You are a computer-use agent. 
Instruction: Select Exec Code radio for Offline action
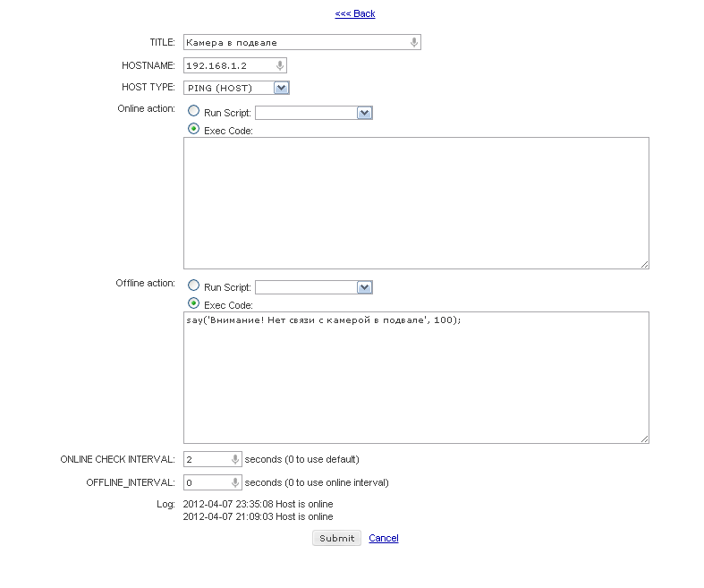pyautogui.click(x=193, y=303)
